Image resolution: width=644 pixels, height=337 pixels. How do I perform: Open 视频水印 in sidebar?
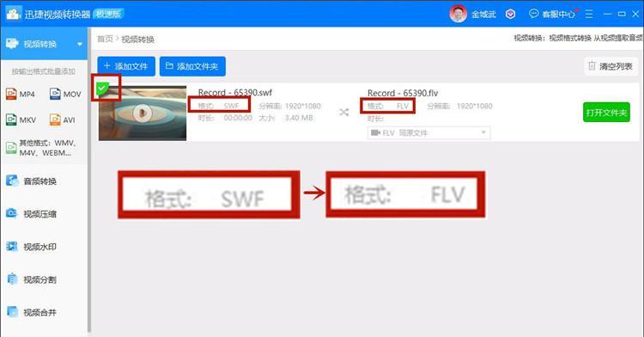click(32, 247)
